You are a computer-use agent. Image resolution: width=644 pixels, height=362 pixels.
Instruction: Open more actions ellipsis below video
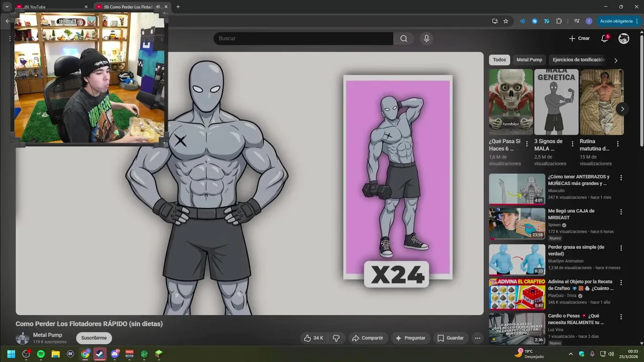(477, 338)
